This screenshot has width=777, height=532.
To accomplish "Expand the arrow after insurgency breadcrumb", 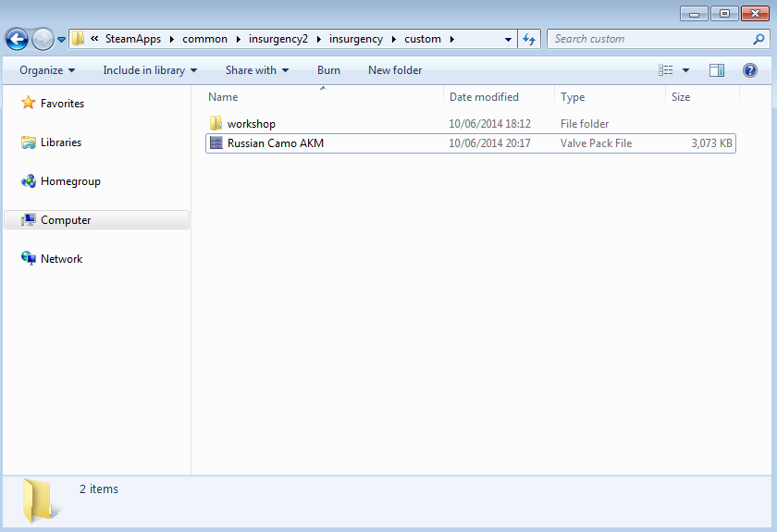I will (393, 39).
